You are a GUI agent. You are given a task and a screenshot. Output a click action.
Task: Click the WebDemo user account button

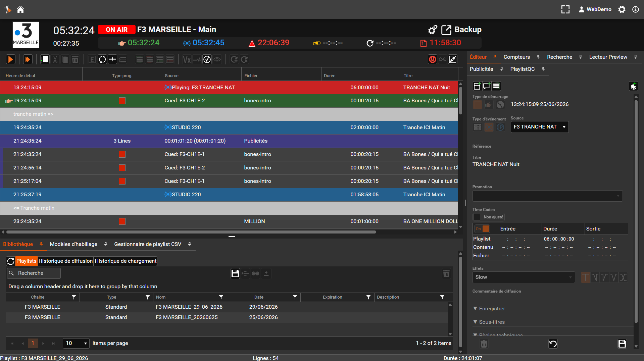(595, 9)
